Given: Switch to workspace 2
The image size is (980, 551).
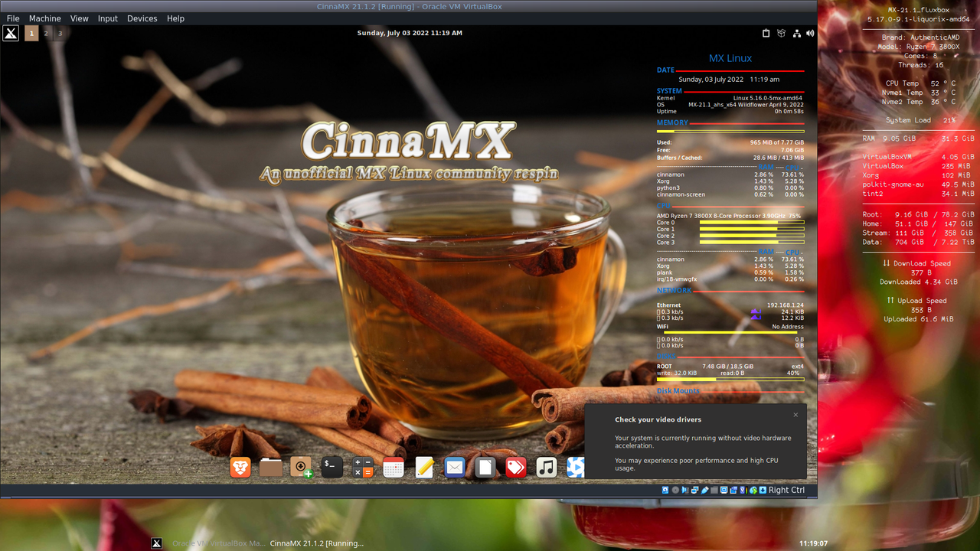Looking at the screenshot, I should (46, 33).
